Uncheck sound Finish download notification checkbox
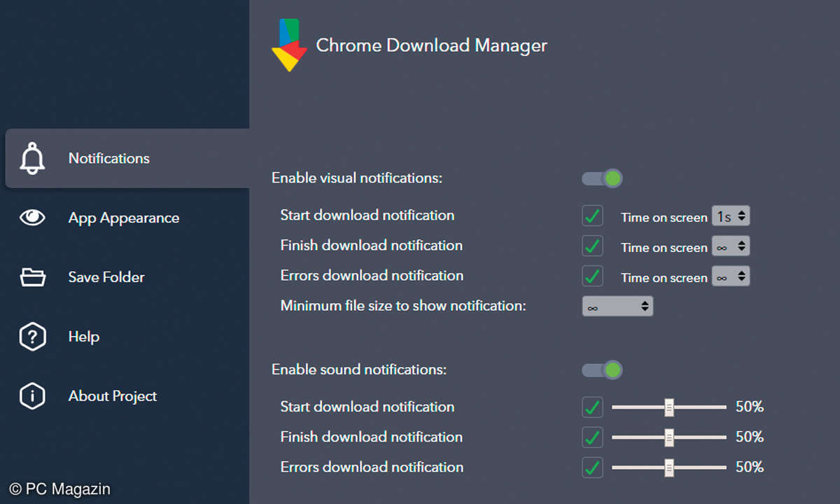The image size is (840, 504). pyautogui.click(x=592, y=437)
